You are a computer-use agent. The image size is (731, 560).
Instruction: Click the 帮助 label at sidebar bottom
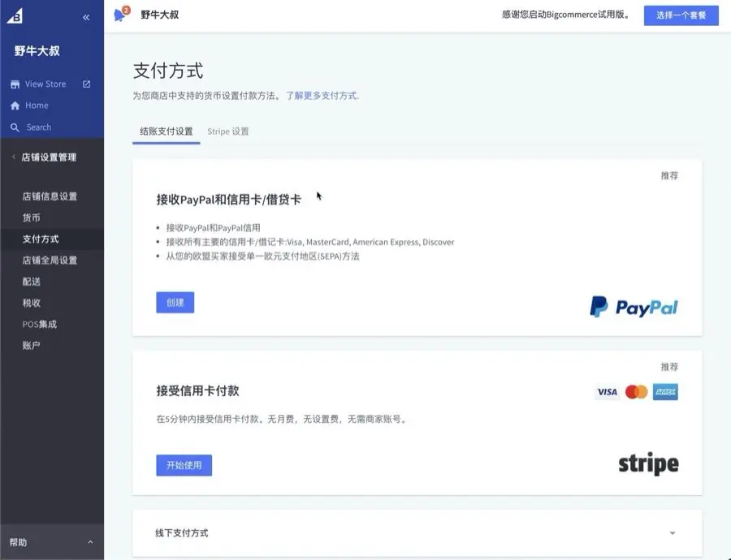18,542
